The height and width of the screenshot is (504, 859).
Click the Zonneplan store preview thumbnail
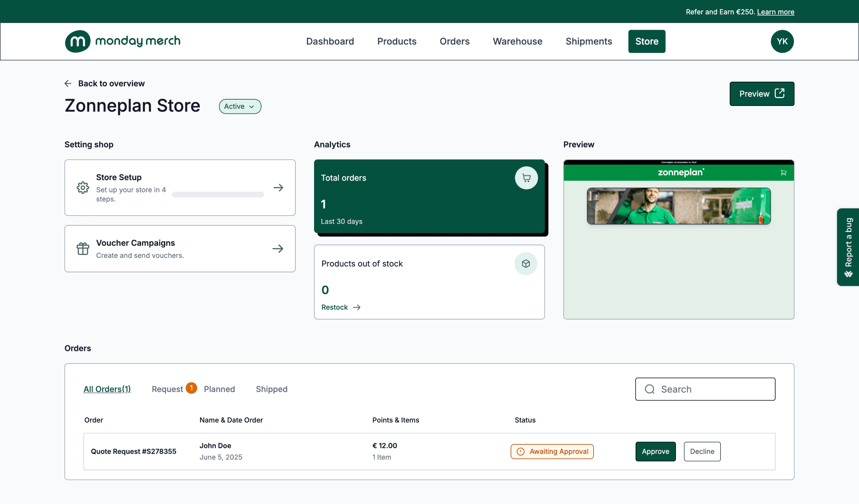point(678,239)
